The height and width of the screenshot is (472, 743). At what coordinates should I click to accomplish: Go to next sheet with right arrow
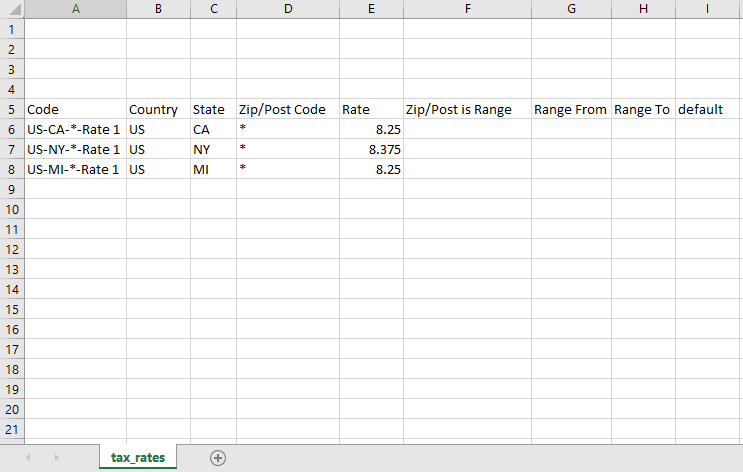[x=56, y=457]
